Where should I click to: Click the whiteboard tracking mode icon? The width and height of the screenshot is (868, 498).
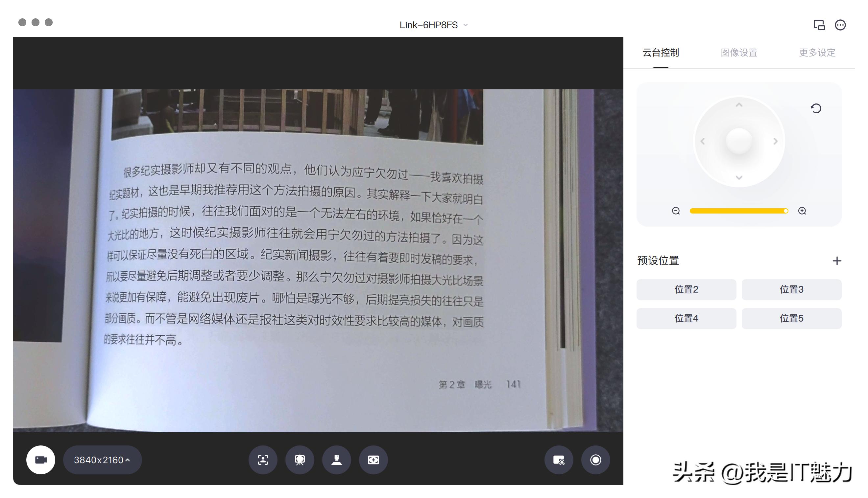300,460
